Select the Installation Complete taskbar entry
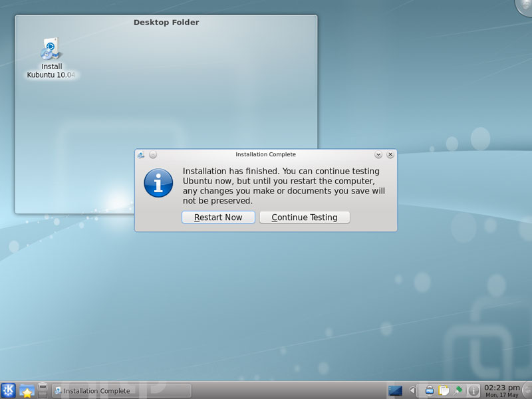 tap(122, 391)
